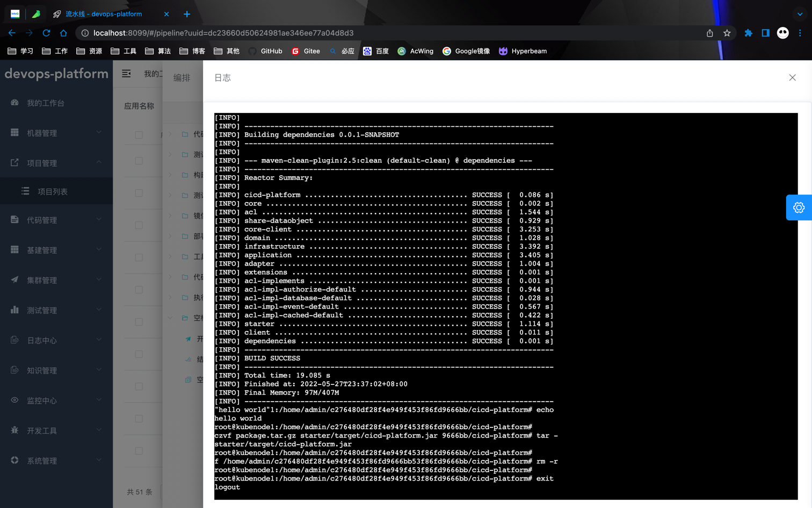
Task: Open the blue settings gear panel
Action: click(x=799, y=208)
